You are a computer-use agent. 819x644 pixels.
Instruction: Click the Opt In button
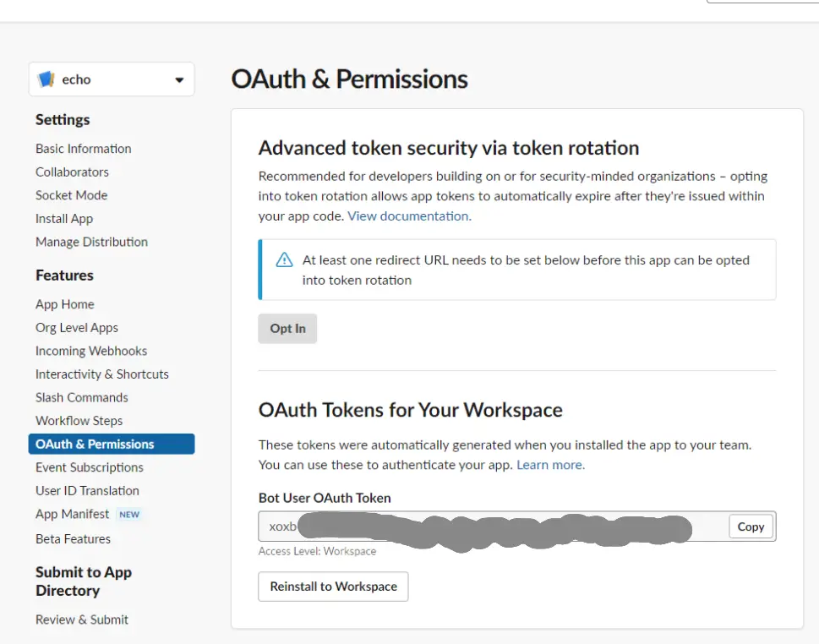[288, 329]
